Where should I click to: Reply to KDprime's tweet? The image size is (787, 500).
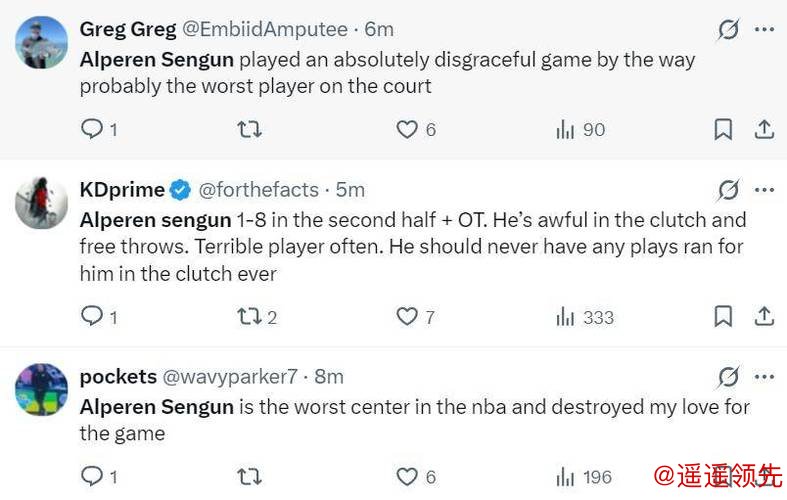click(x=92, y=317)
